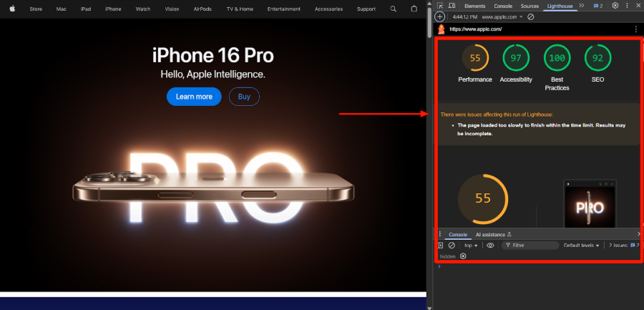Click the hidden messages label in console
The height and width of the screenshot is (310, 644).
tap(448, 256)
